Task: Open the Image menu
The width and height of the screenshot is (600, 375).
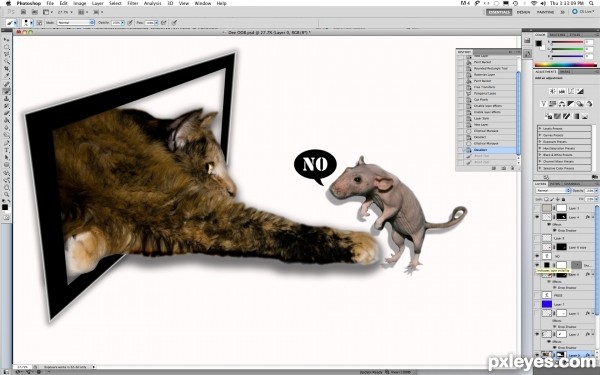Action: 80,3
